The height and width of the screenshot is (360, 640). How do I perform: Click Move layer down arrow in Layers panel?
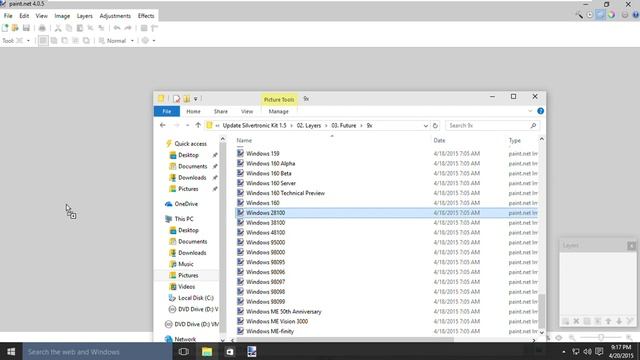[619, 321]
